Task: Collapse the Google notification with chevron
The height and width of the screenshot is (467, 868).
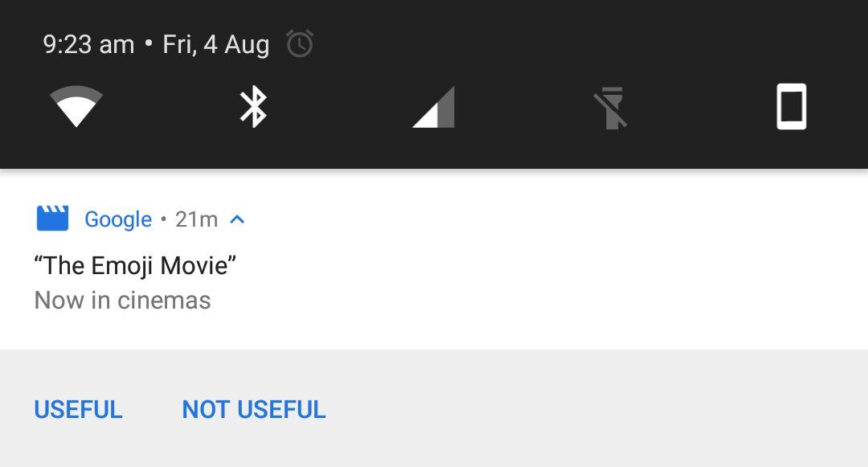Action: [237, 219]
